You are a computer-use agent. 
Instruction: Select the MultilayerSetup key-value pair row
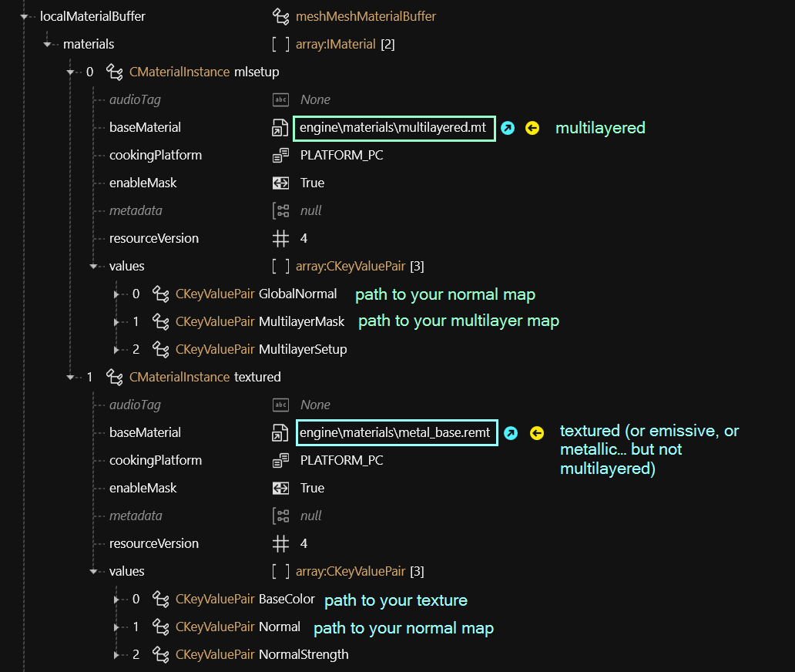[x=261, y=350]
